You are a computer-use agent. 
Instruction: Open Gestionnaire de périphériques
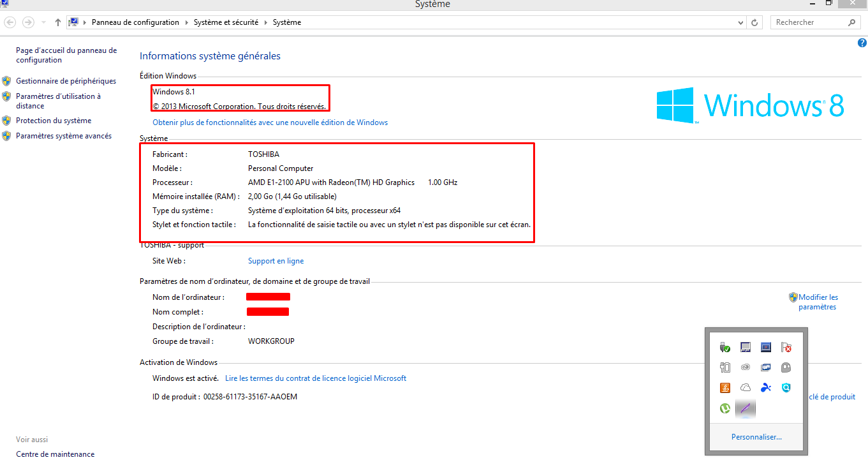66,81
